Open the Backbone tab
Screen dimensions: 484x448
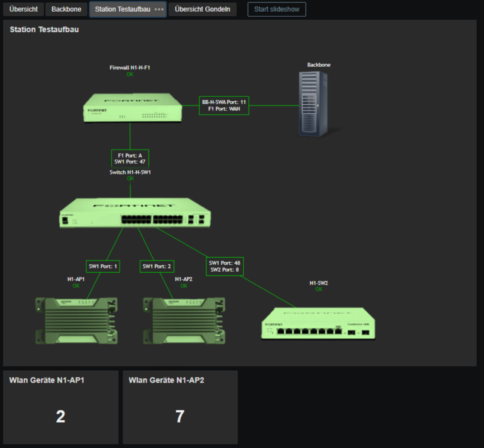point(66,9)
